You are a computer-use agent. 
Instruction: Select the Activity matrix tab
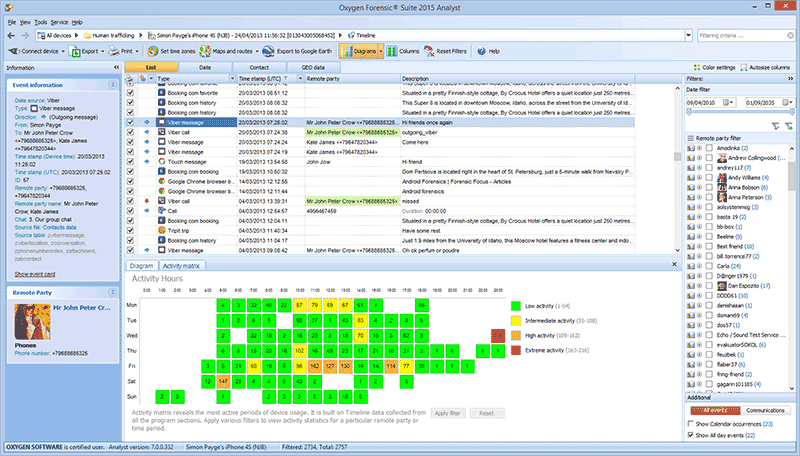point(181,266)
